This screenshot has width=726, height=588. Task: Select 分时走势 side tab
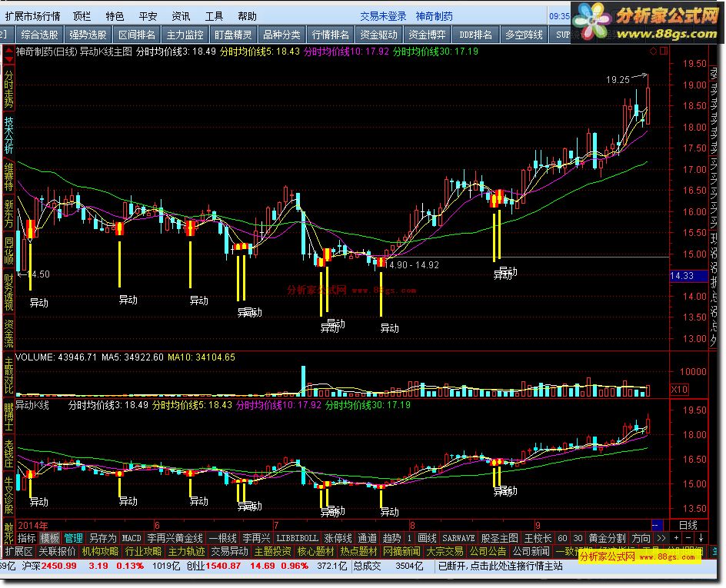(x=8, y=89)
